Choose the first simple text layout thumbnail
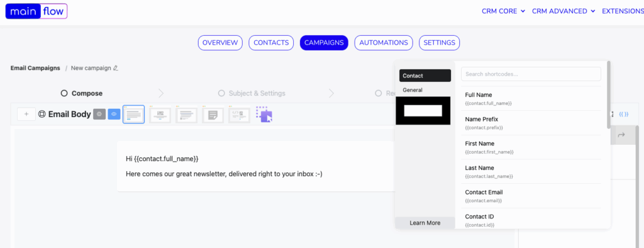This screenshot has height=248, width=644. click(x=133, y=115)
